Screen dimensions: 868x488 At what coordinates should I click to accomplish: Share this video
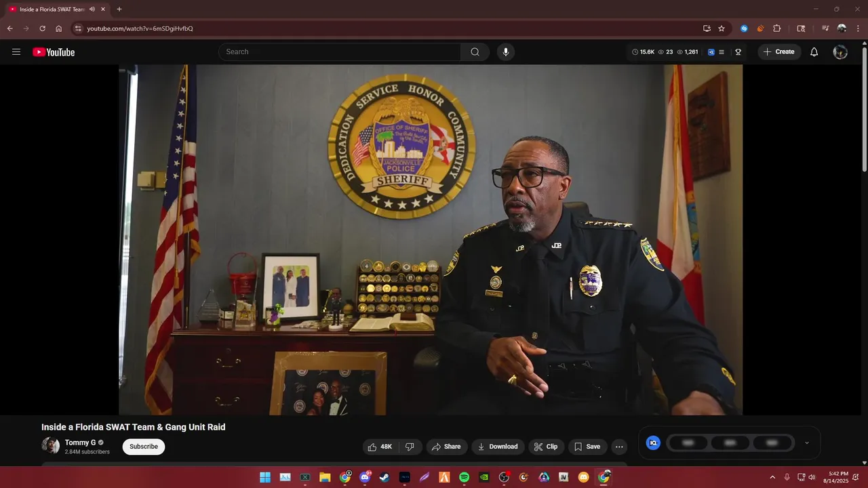[x=446, y=447]
